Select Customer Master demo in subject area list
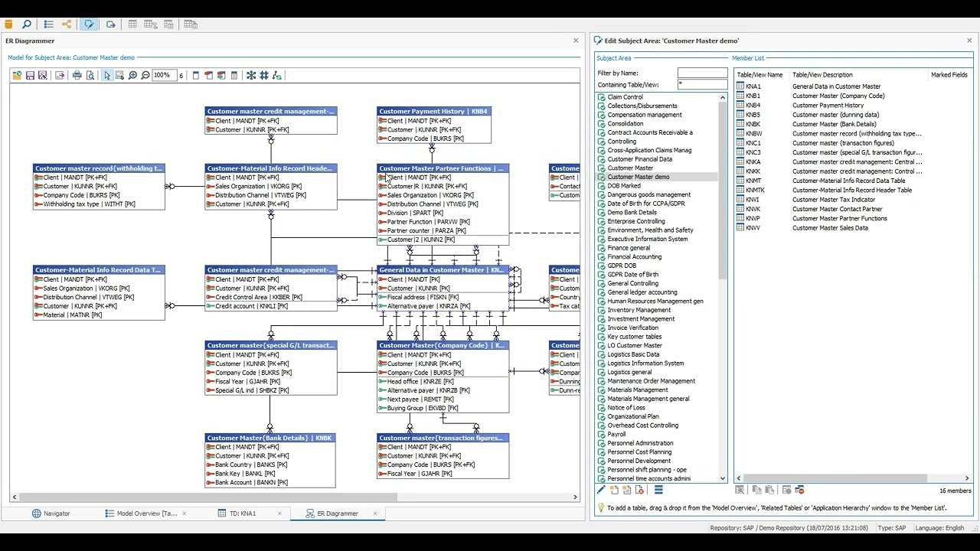The height and width of the screenshot is (551, 980). coord(639,177)
